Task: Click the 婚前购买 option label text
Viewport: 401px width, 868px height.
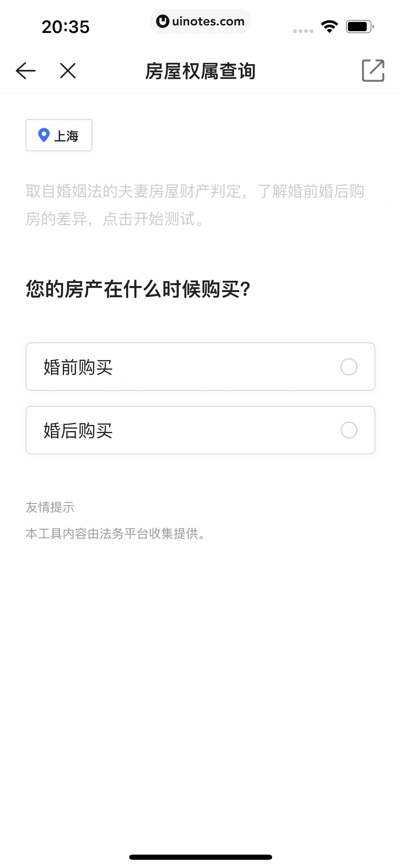Action: 78,367
